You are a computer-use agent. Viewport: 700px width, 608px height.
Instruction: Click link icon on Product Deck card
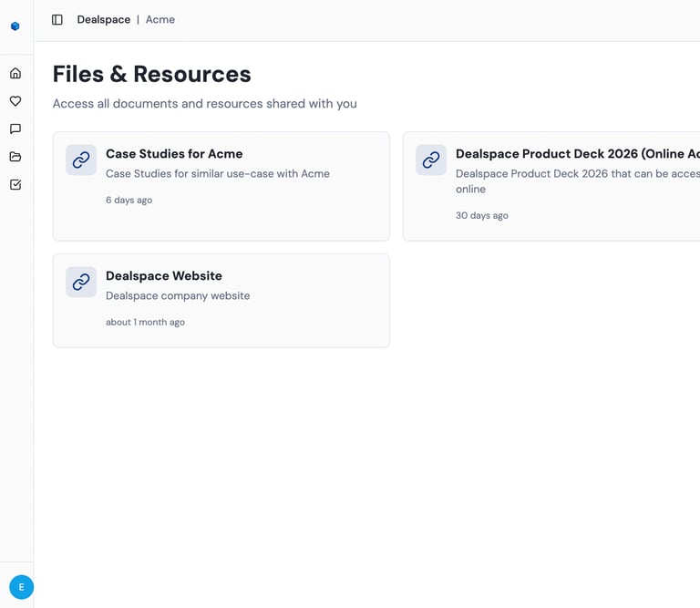click(431, 160)
